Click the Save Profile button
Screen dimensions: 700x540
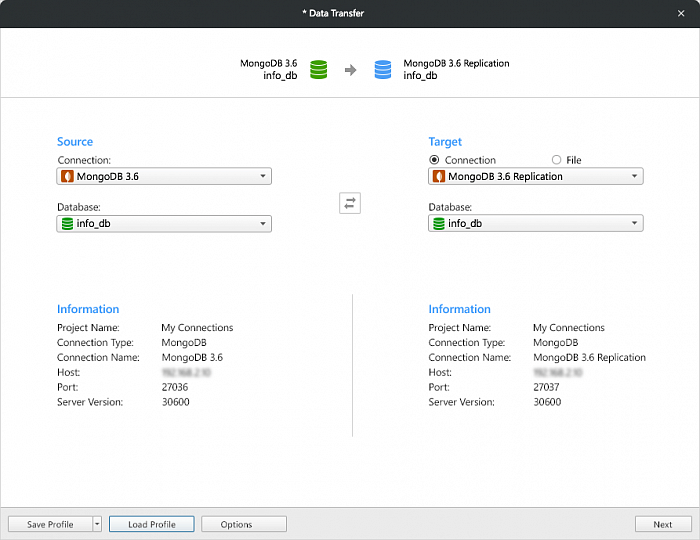pyautogui.click(x=50, y=524)
